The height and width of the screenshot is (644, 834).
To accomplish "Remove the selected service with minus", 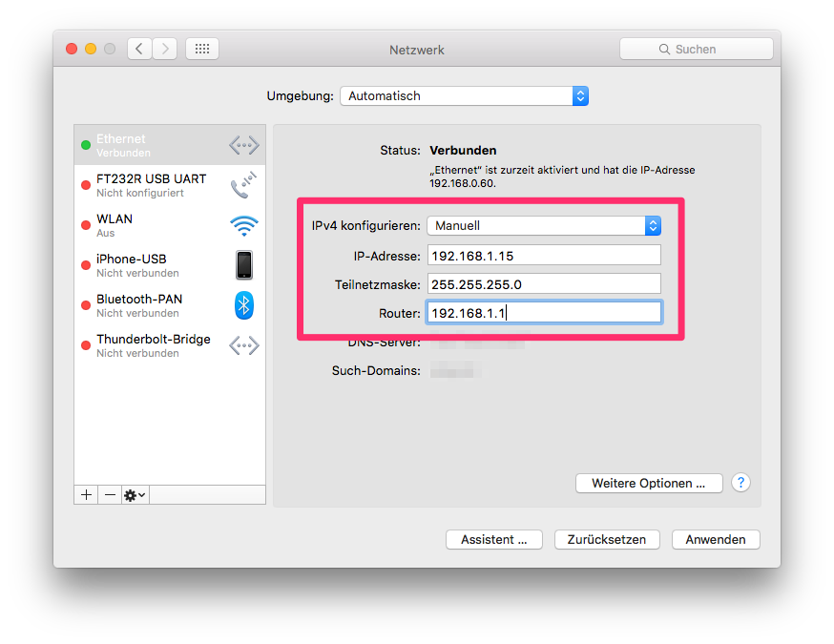I will coord(110,495).
